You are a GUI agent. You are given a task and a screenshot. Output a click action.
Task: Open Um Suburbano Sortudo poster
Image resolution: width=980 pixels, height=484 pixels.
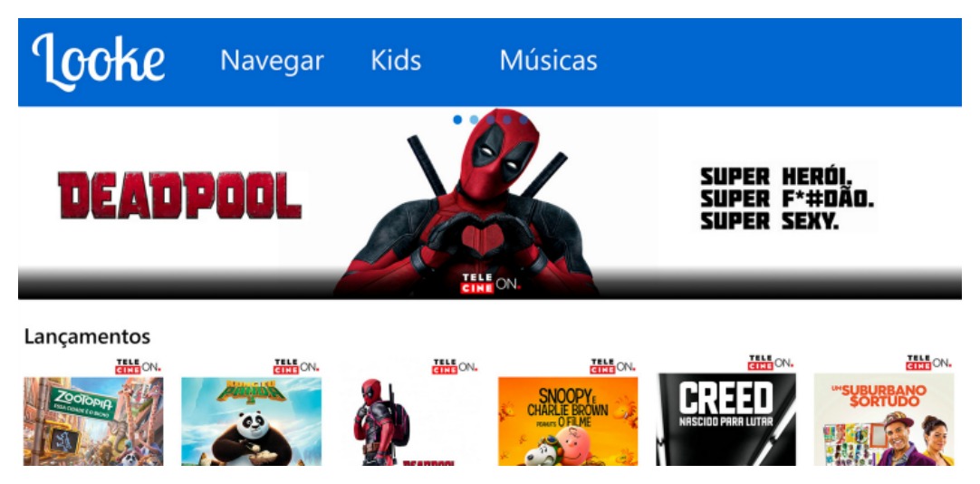click(884, 420)
